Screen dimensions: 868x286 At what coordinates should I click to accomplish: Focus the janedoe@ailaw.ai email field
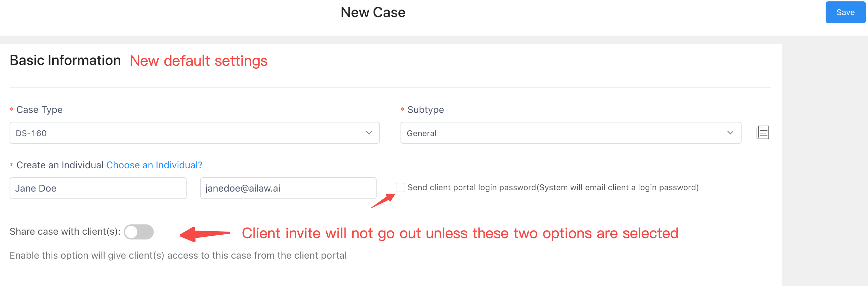tap(288, 188)
